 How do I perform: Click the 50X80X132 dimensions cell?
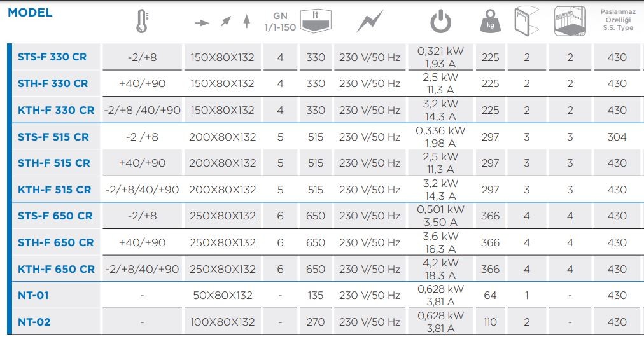(x=222, y=295)
